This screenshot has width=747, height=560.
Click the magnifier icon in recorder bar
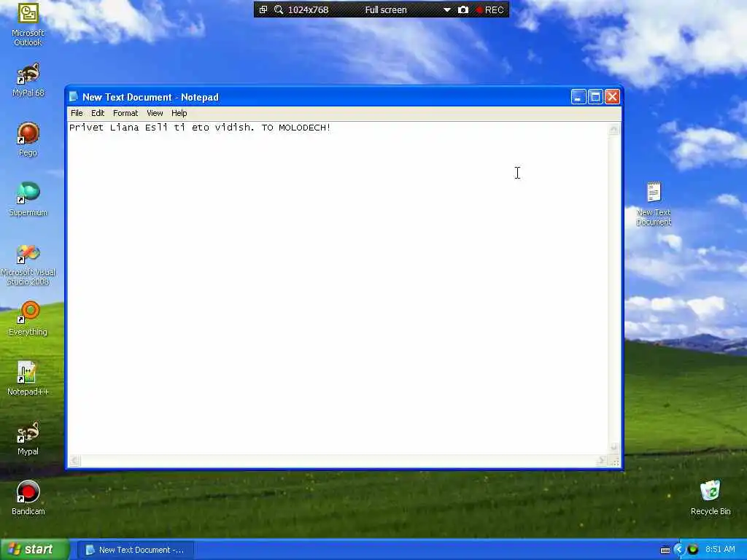tap(279, 9)
